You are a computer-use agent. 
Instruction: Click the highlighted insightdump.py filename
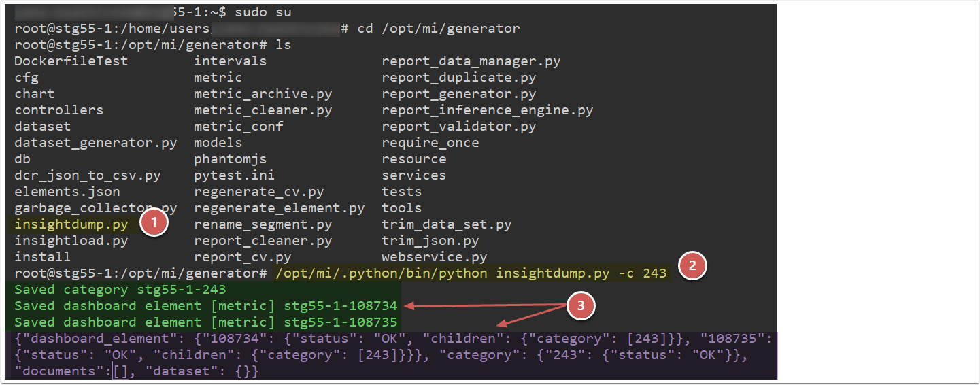click(x=71, y=224)
